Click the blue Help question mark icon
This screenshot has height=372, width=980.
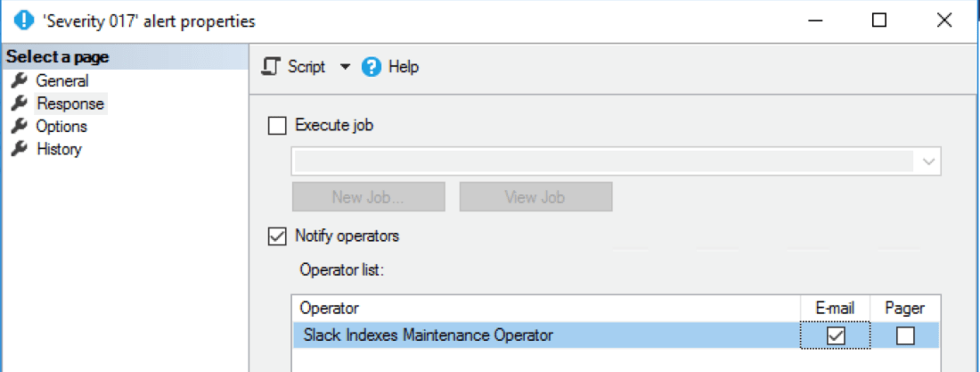[x=372, y=67]
